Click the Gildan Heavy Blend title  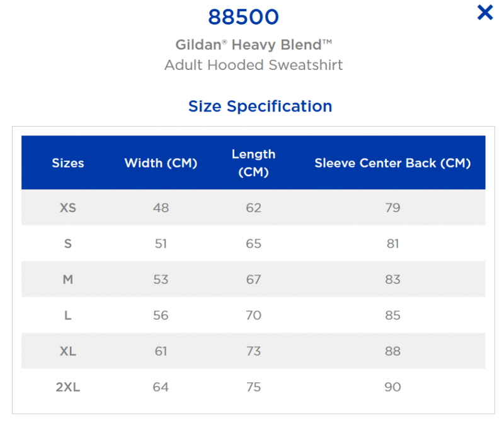click(x=254, y=45)
